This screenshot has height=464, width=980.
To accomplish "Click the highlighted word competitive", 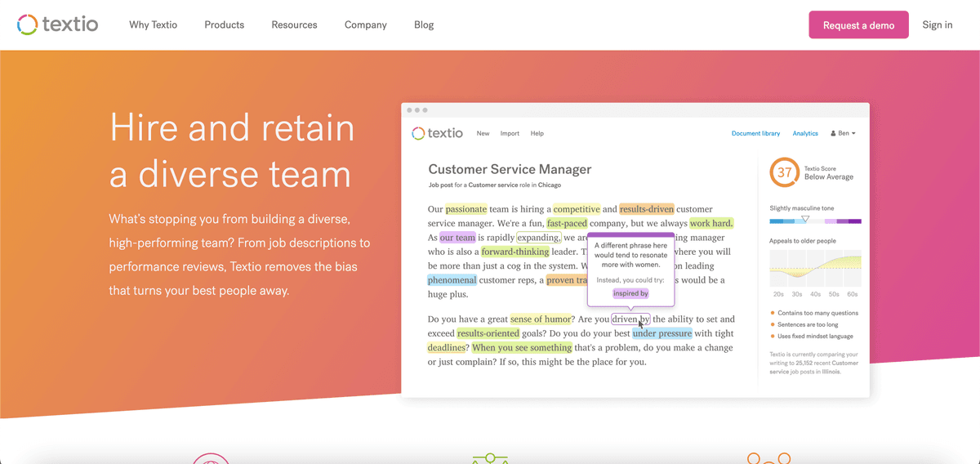I will coord(577,210).
